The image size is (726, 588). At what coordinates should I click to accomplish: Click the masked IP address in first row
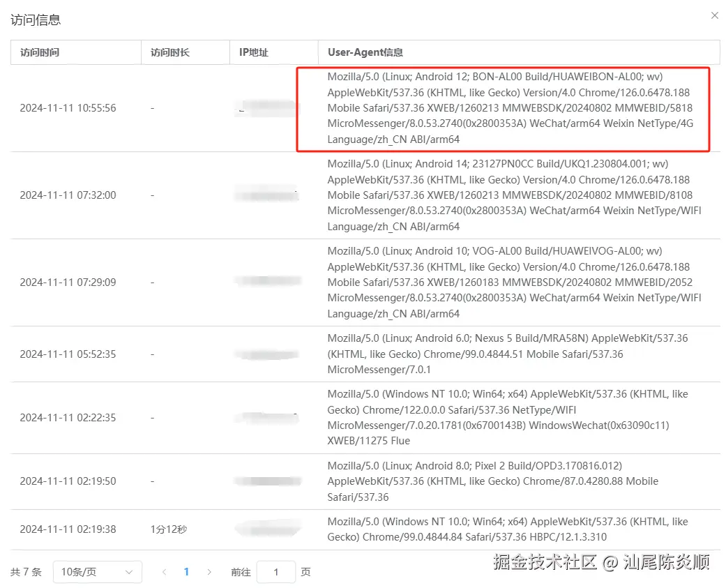coord(266,108)
